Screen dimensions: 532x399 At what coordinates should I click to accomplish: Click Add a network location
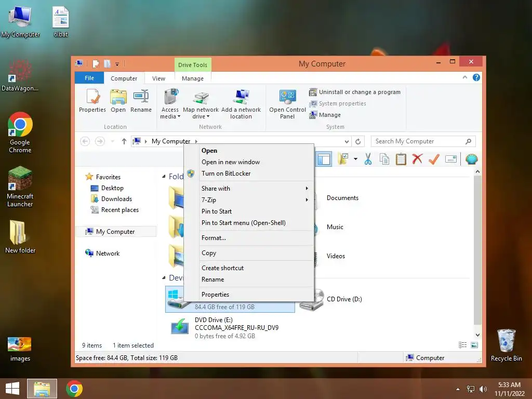(x=241, y=104)
